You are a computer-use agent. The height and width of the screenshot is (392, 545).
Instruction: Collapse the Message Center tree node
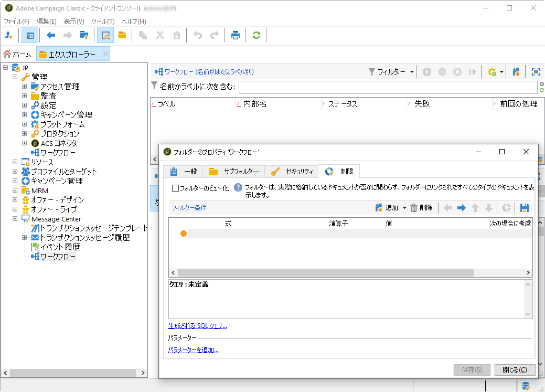click(x=15, y=219)
